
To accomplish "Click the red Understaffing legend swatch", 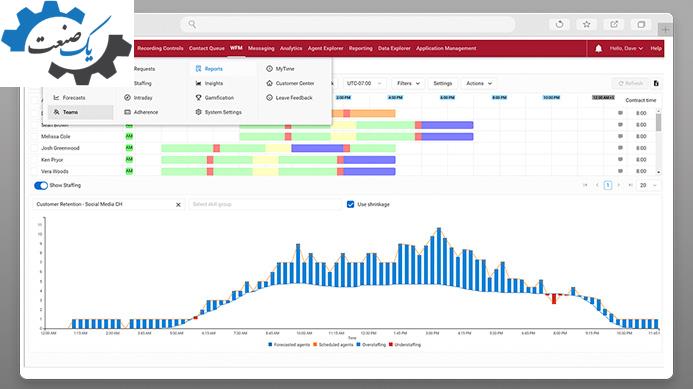I will (x=391, y=344).
